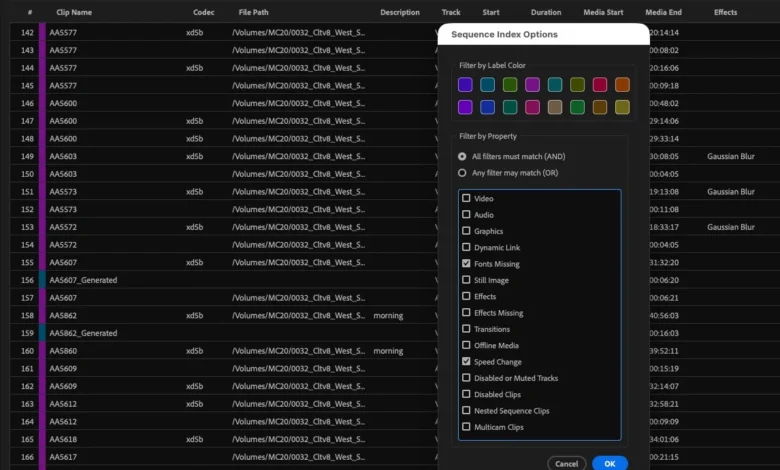Choose 'Any filter may match (OR)' option

coord(462,172)
